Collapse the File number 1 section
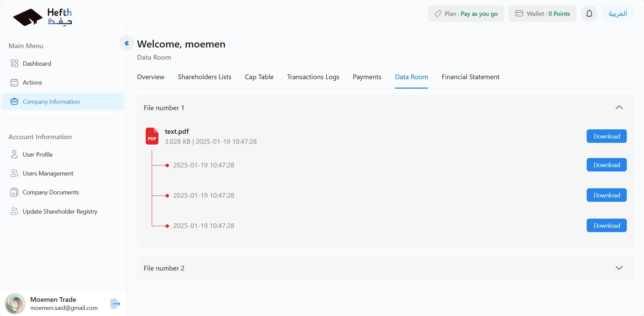This screenshot has width=644, height=316. pos(619,107)
